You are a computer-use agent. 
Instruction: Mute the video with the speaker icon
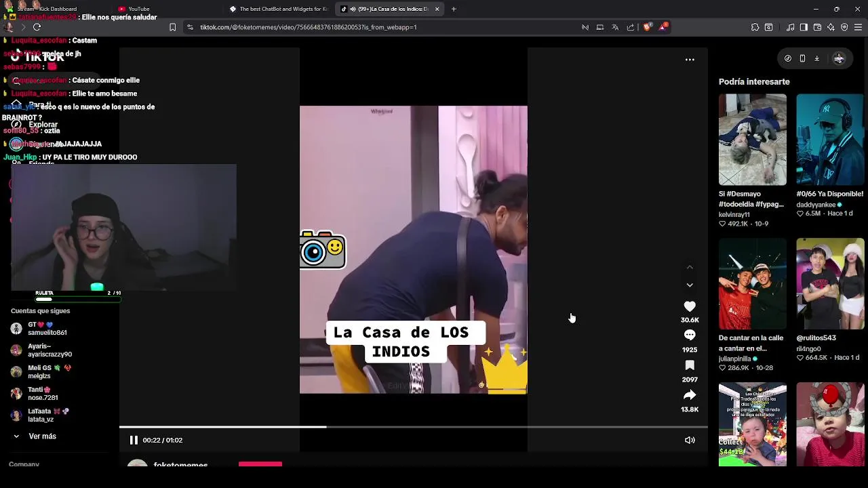pos(690,440)
